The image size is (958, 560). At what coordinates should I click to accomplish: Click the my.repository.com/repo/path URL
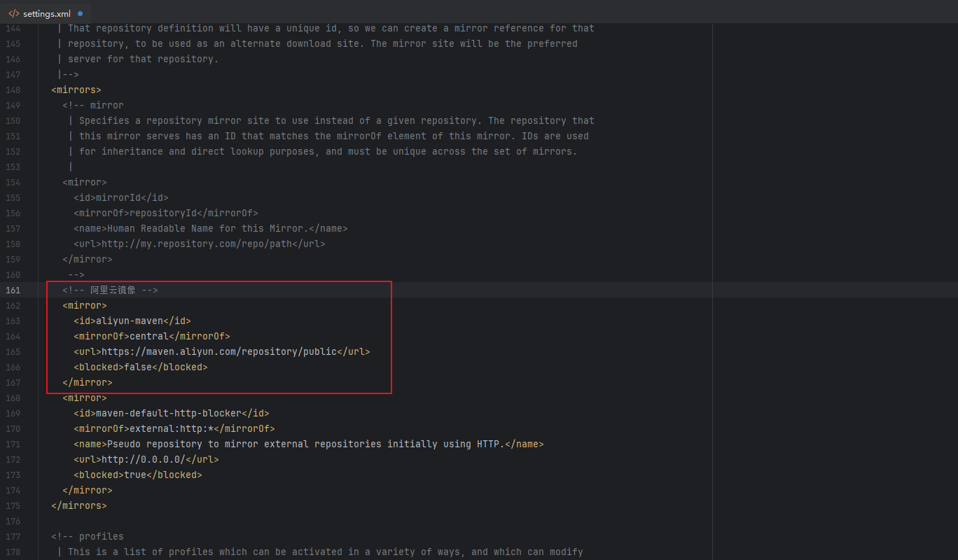(197, 244)
